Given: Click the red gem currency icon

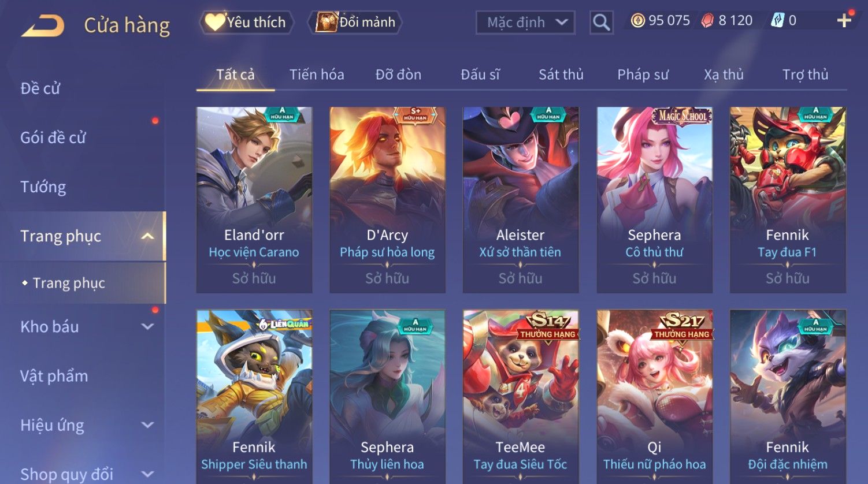Looking at the screenshot, I should point(707,21).
